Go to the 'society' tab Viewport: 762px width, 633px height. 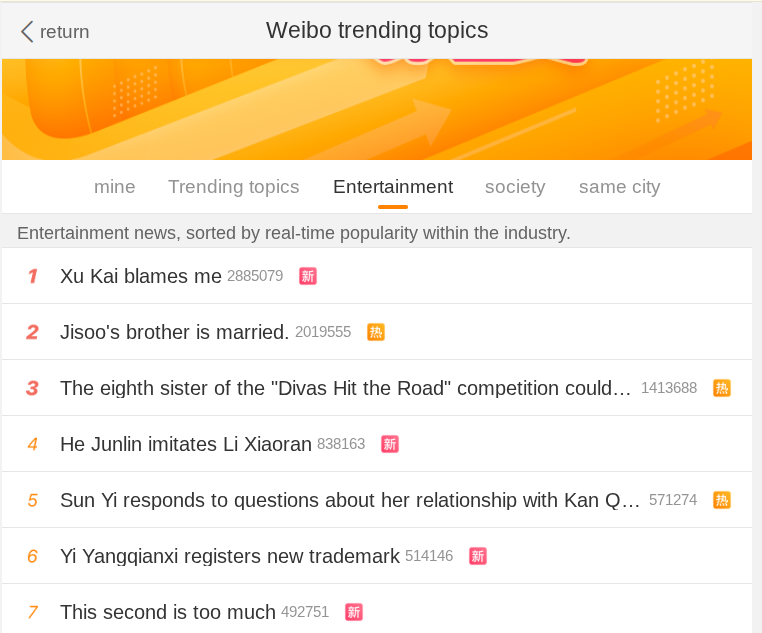click(x=515, y=187)
